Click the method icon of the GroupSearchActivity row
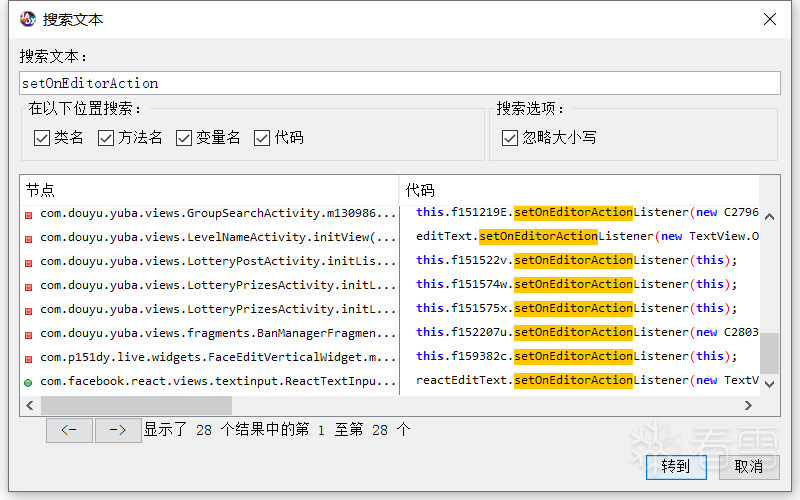This screenshot has width=800, height=500. pos(29,215)
